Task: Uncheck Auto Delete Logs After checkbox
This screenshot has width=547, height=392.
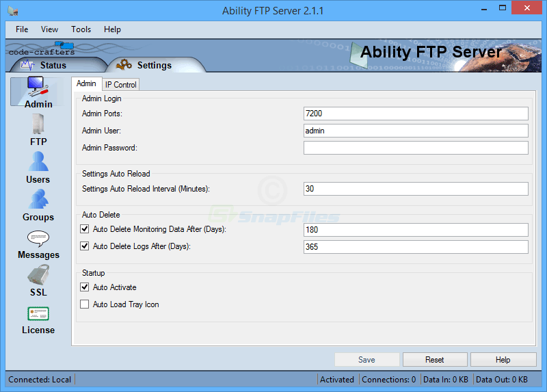Action: (x=84, y=246)
